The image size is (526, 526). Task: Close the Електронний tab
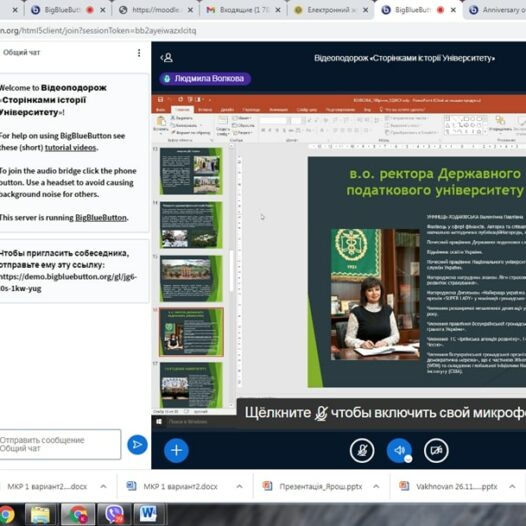click(365, 10)
